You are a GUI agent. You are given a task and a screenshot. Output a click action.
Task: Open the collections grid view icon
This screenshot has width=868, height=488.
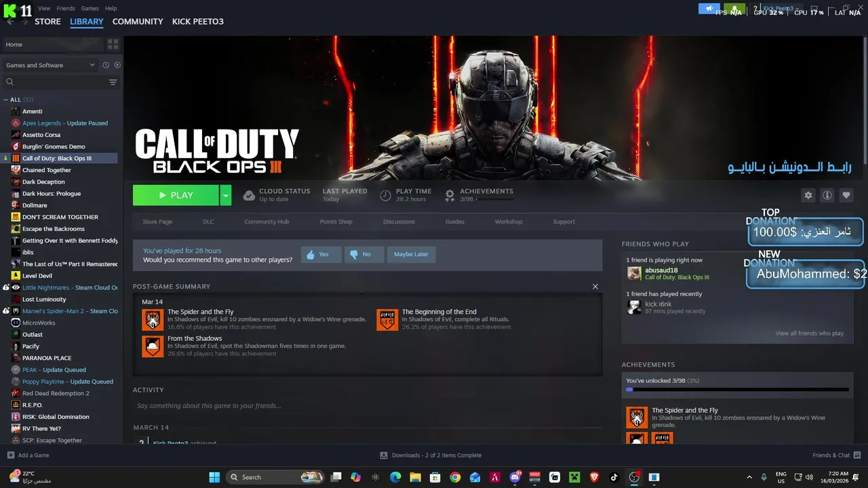(x=113, y=44)
